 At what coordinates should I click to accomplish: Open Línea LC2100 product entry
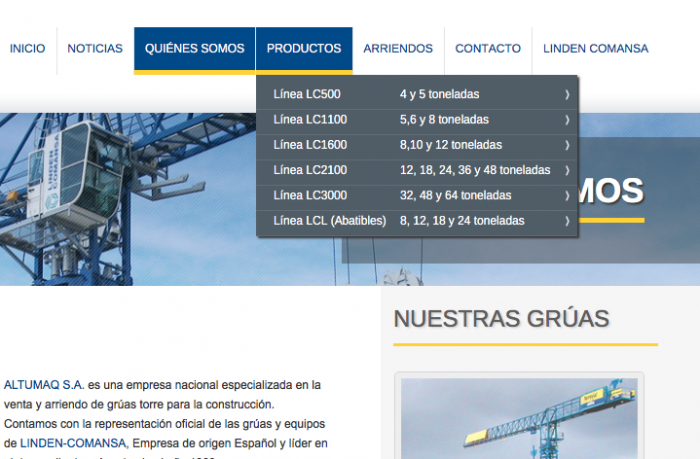click(310, 170)
